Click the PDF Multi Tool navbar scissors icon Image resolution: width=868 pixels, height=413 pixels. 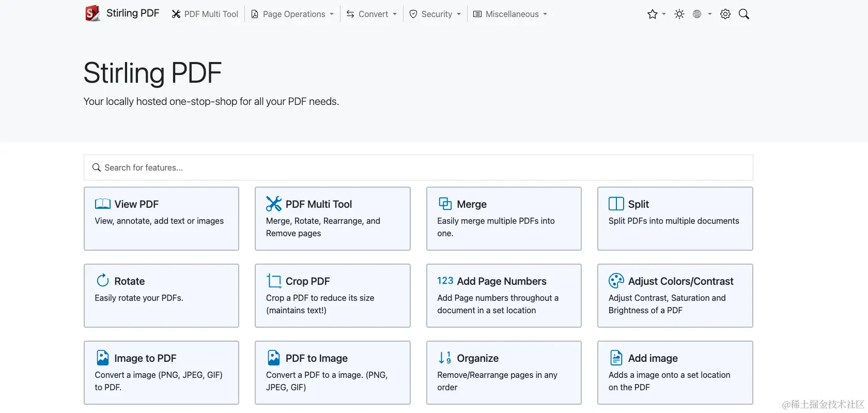click(176, 14)
